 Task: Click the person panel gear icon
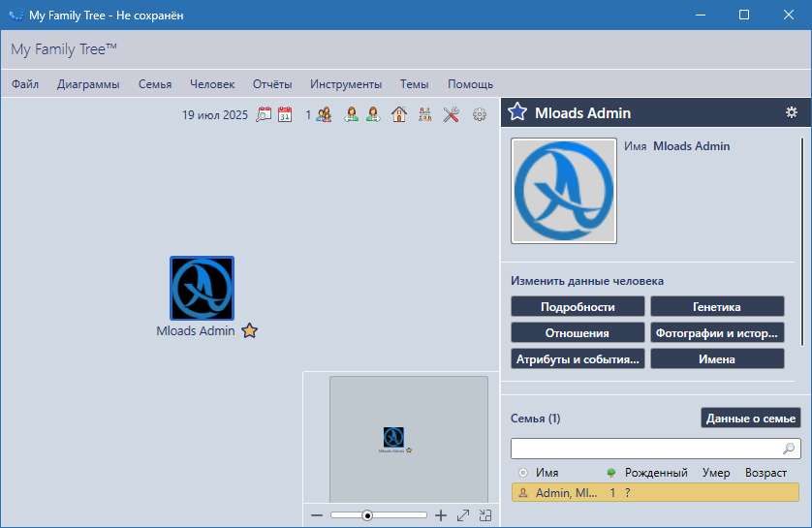click(792, 112)
